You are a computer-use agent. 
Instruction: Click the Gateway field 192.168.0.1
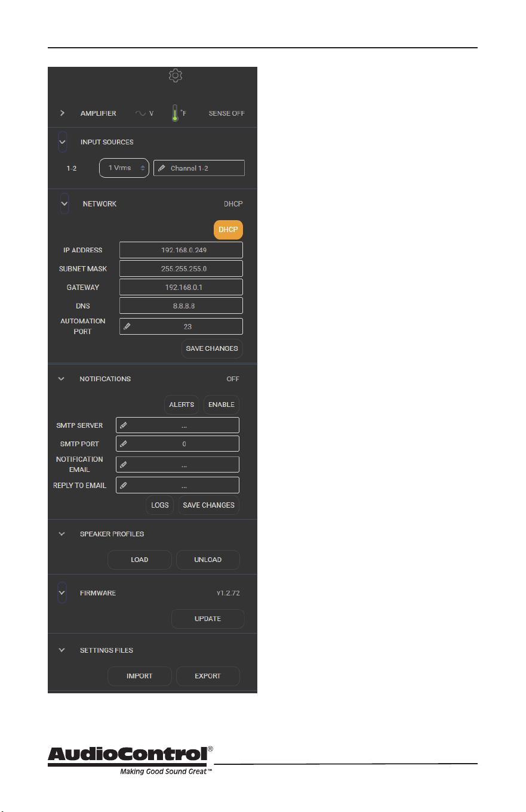click(181, 287)
